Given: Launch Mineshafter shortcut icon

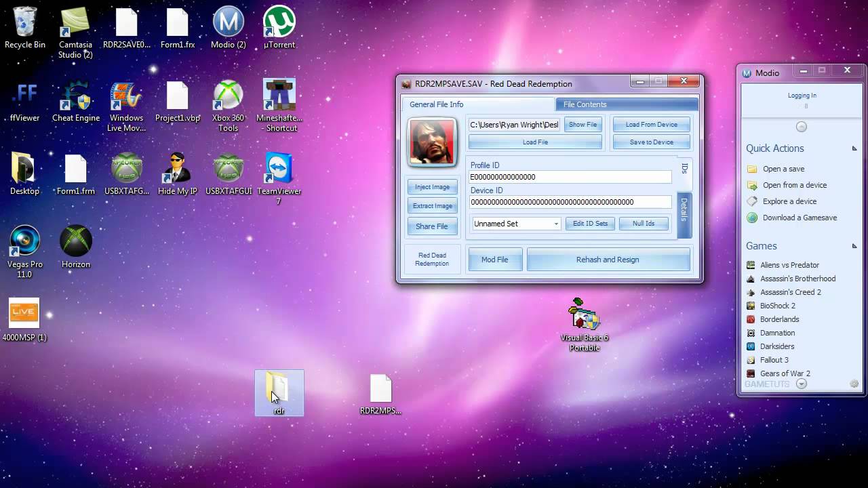Looking at the screenshot, I should 279,105.
